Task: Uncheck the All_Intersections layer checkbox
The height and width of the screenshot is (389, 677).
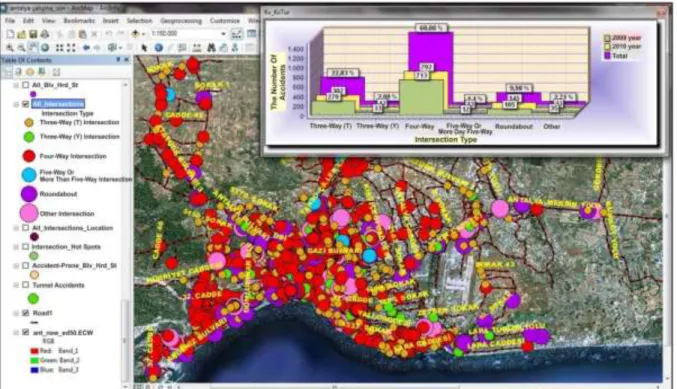Action: coord(26,104)
